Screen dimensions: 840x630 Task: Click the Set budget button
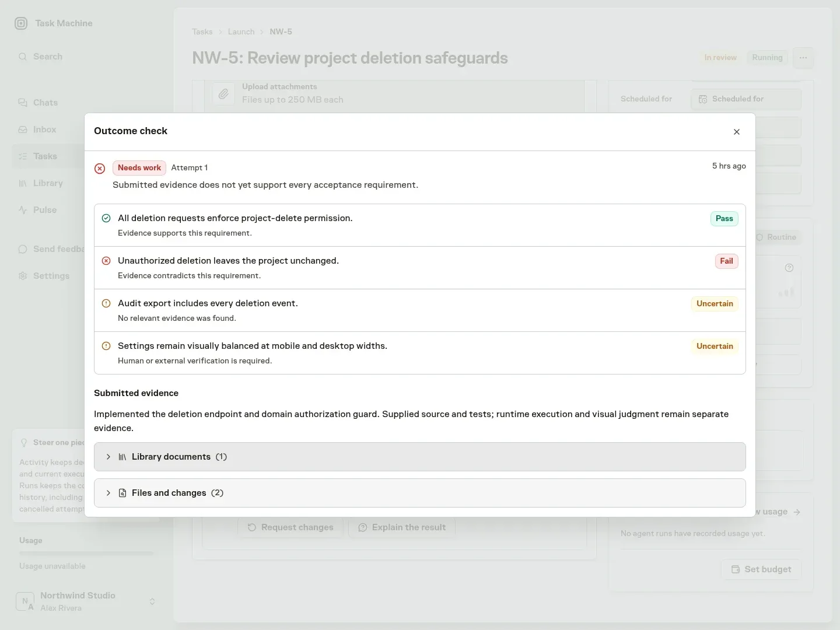(761, 569)
